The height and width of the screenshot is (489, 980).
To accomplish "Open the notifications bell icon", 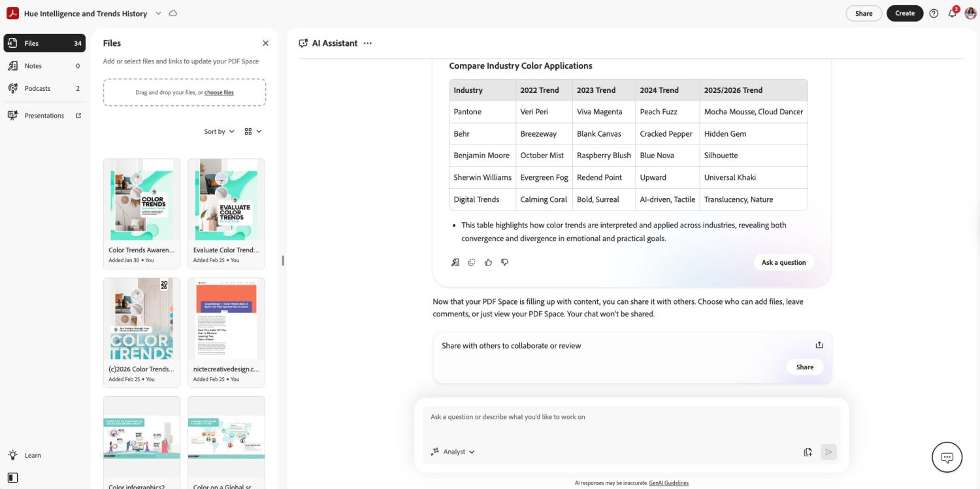I will (x=953, y=13).
